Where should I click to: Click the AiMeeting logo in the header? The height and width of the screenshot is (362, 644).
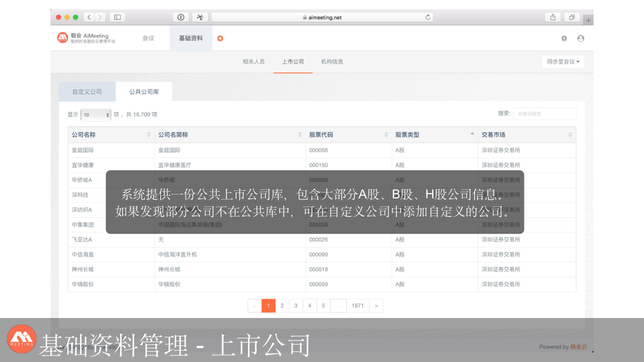click(86, 38)
